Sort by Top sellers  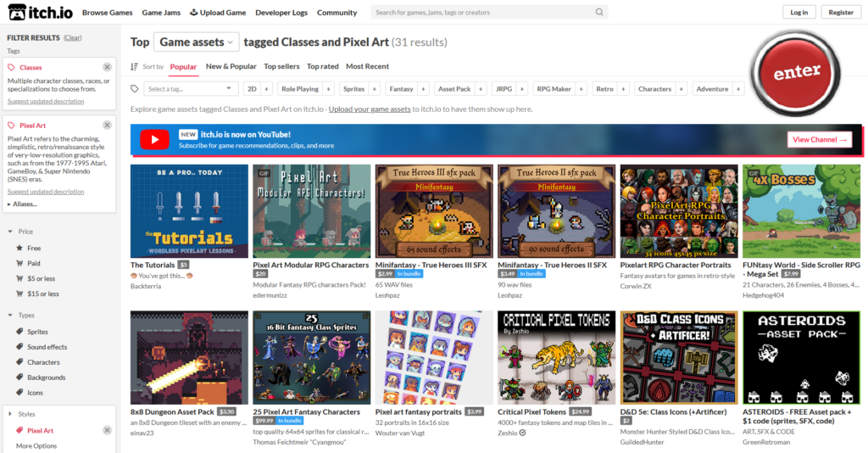281,66
